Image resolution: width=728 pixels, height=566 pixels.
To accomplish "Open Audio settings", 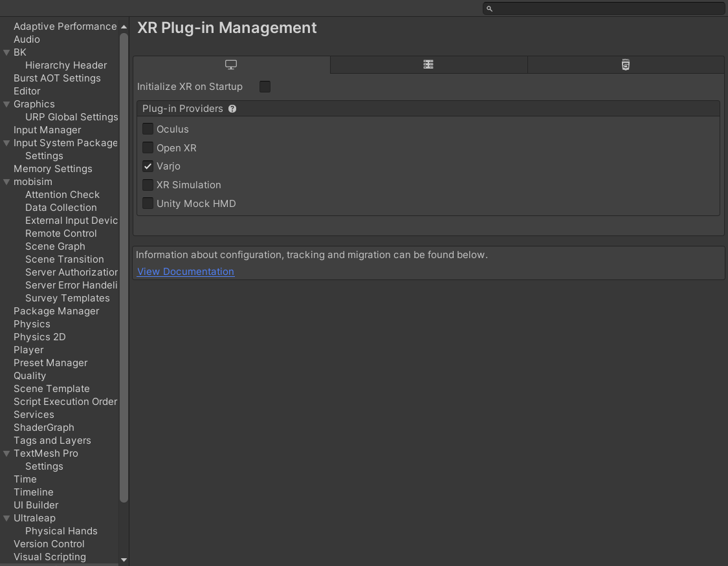I will [x=27, y=39].
